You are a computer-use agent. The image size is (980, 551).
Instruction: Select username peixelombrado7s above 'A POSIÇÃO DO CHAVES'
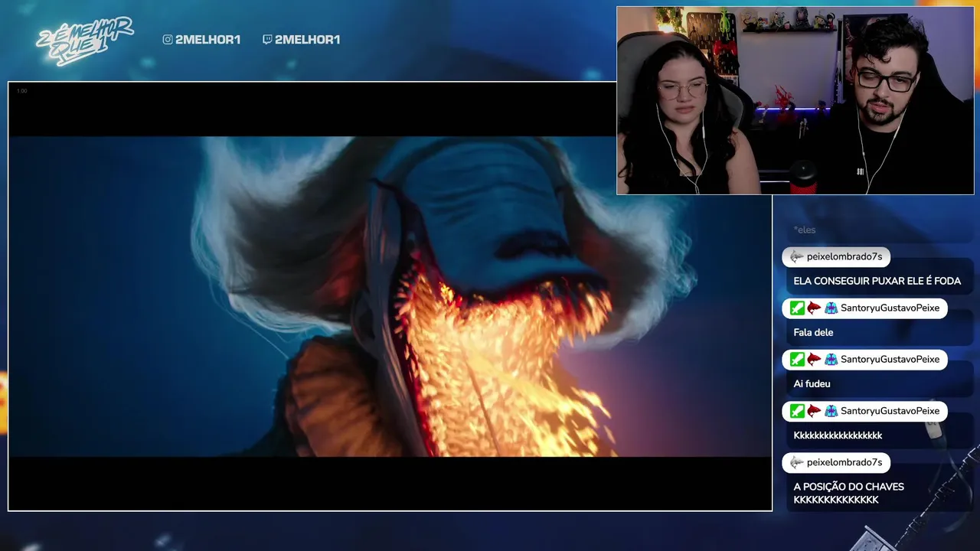(844, 462)
